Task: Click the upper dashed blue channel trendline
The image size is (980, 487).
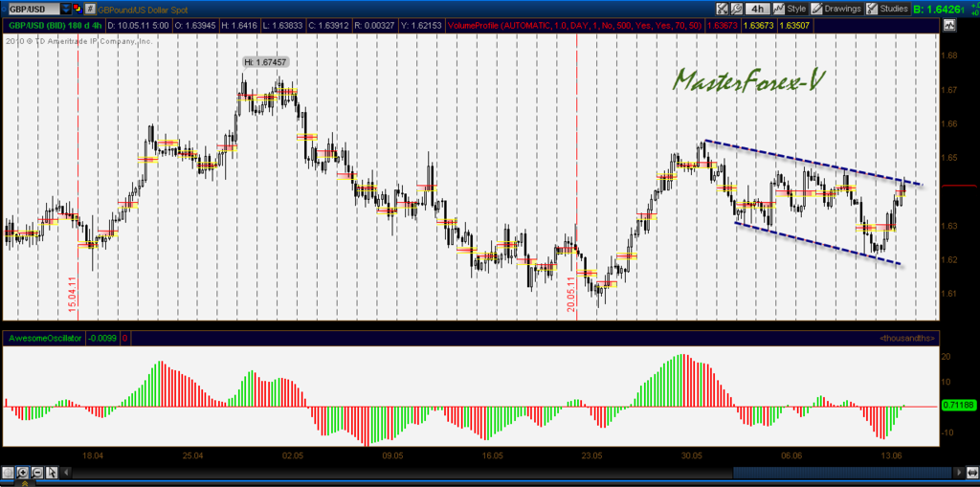Action: [x=813, y=163]
